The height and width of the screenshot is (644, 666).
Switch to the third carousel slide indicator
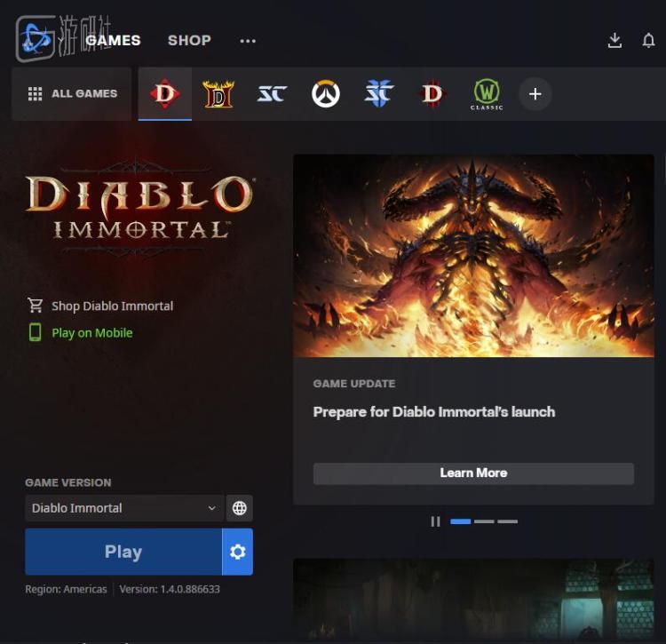508,521
